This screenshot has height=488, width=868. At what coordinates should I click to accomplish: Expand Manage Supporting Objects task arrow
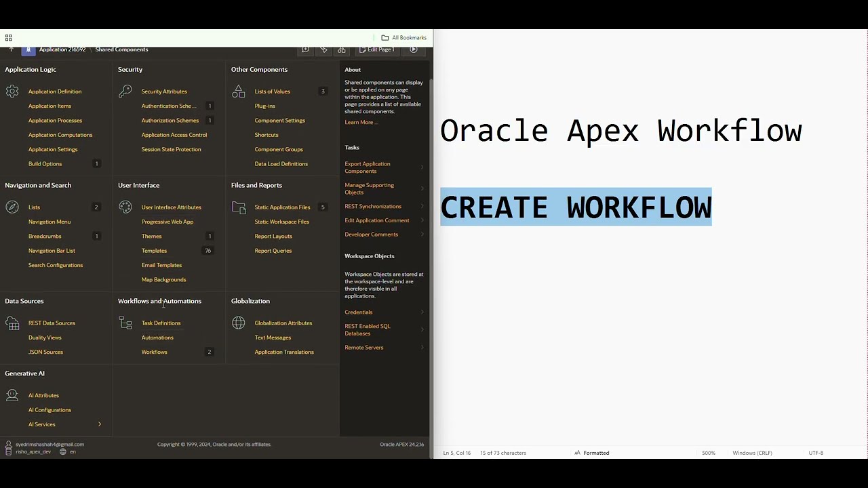tap(422, 188)
